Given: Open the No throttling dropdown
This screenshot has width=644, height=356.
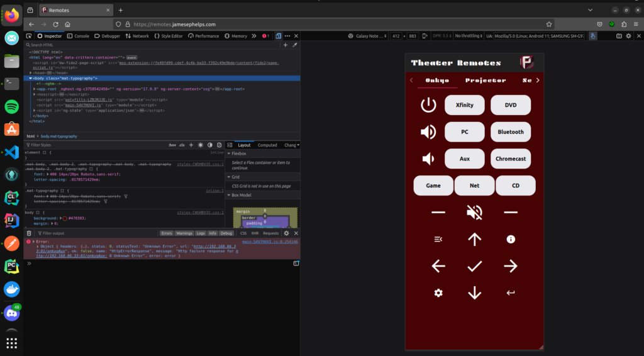Looking at the screenshot, I should tap(469, 36).
